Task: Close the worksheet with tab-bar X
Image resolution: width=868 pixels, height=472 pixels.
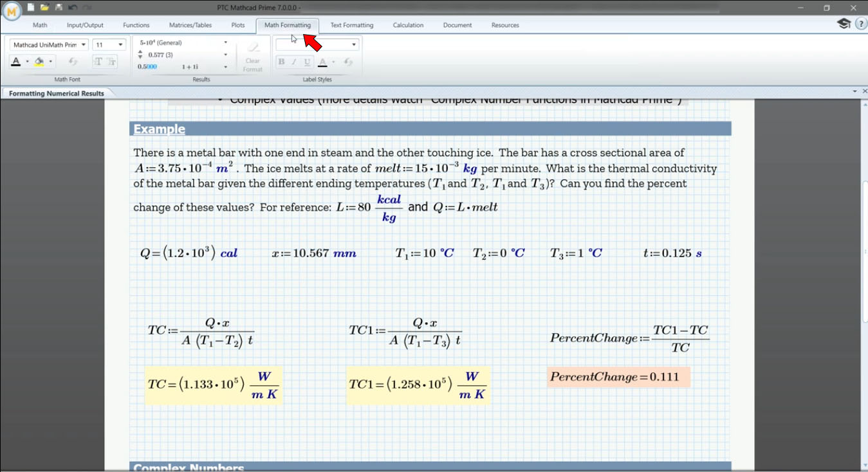Action: pyautogui.click(x=863, y=92)
